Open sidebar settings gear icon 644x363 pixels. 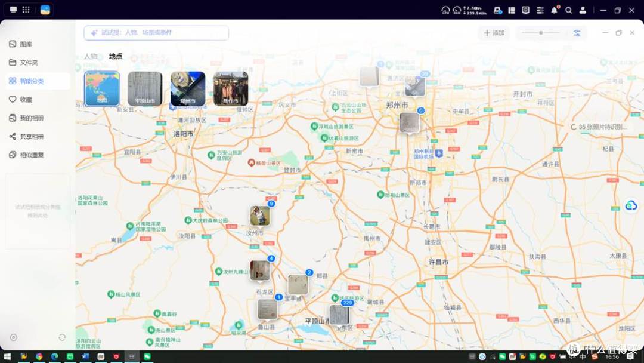[14, 337]
